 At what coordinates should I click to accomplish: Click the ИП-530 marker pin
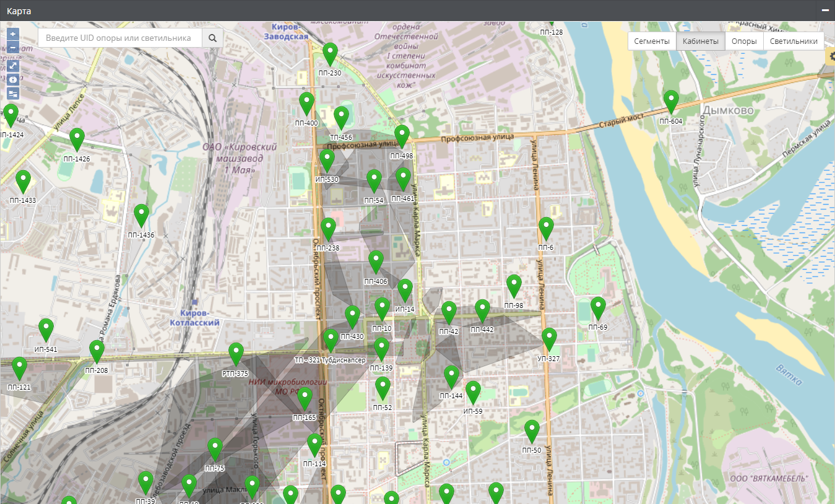(x=327, y=160)
